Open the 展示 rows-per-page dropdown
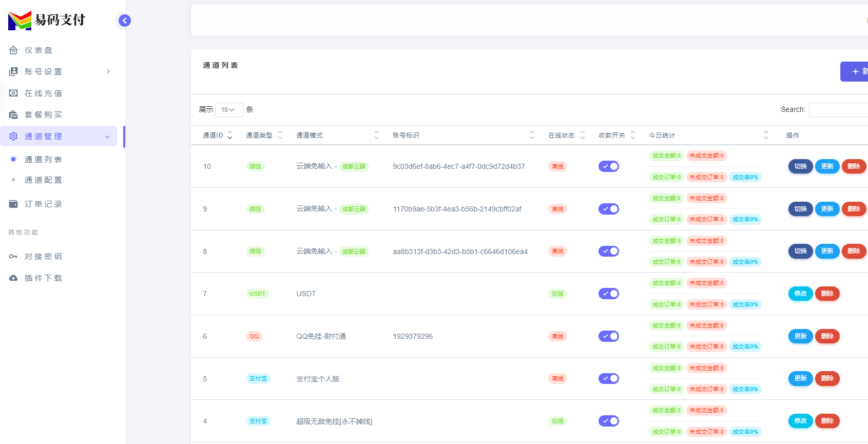Screen dimensions: 868x444 [228, 110]
